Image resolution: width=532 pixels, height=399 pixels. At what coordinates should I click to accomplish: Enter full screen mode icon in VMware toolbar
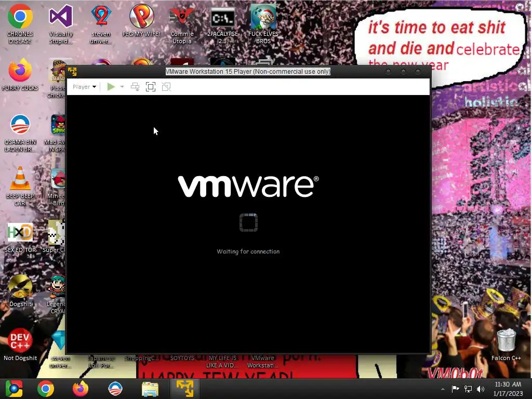coord(151,87)
